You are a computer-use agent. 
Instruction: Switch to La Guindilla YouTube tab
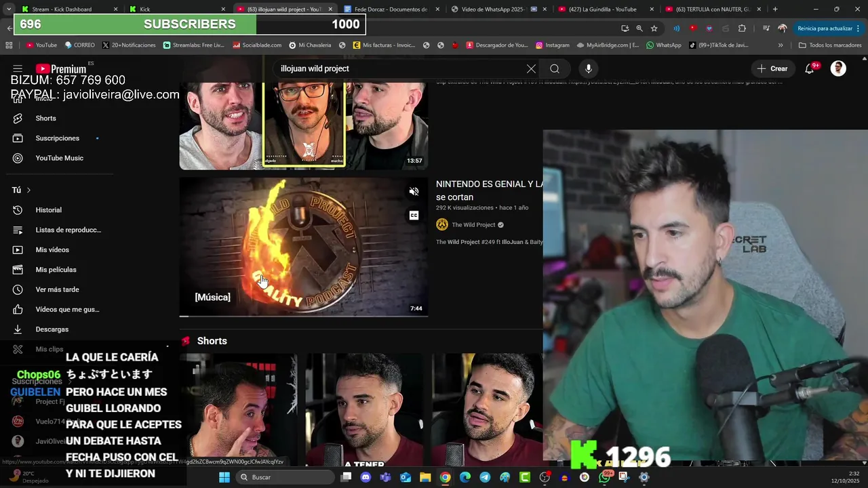606,9
